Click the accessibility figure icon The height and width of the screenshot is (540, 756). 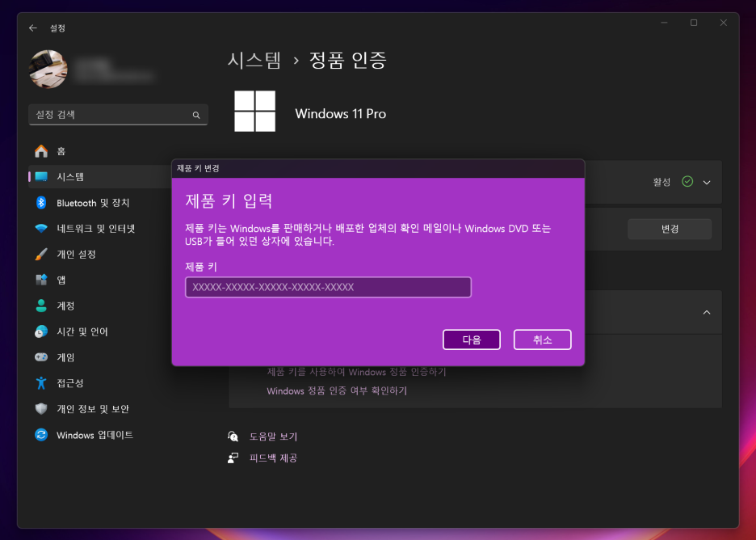(41, 383)
